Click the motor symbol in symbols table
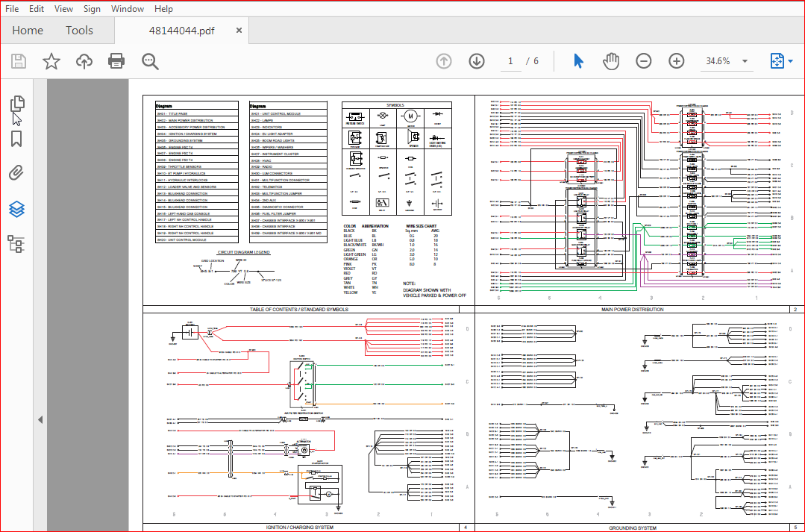 pyautogui.click(x=410, y=116)
